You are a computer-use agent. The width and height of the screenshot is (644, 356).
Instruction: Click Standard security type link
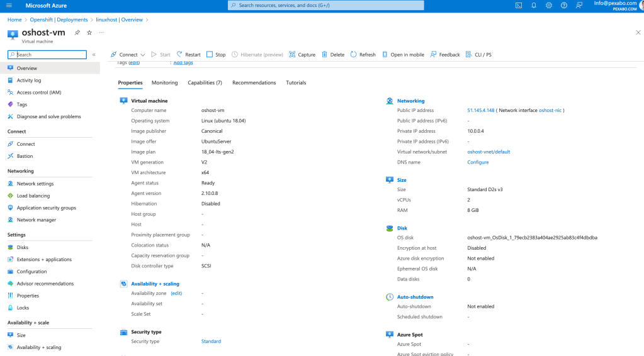[x=211, y=342]
